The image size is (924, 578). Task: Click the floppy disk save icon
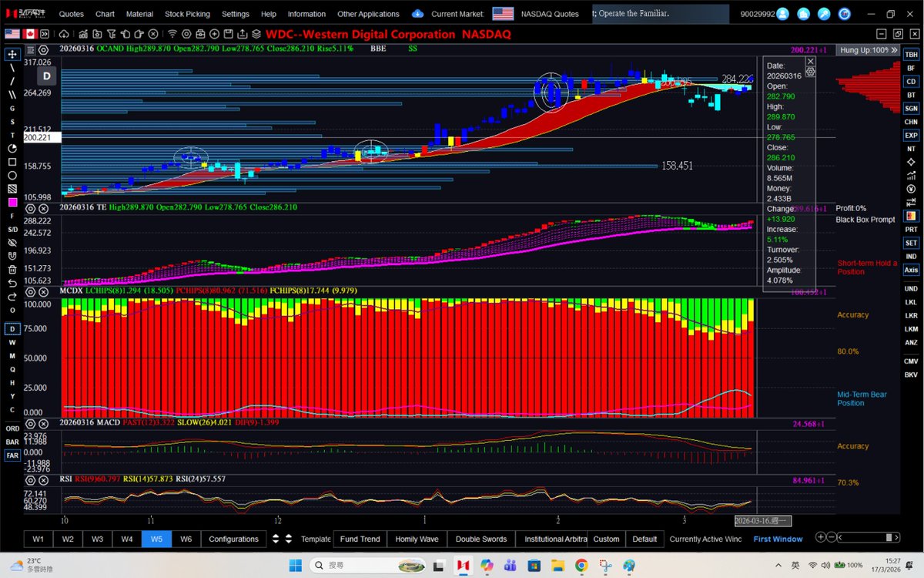pyautogui.click(x=228, y=34)
